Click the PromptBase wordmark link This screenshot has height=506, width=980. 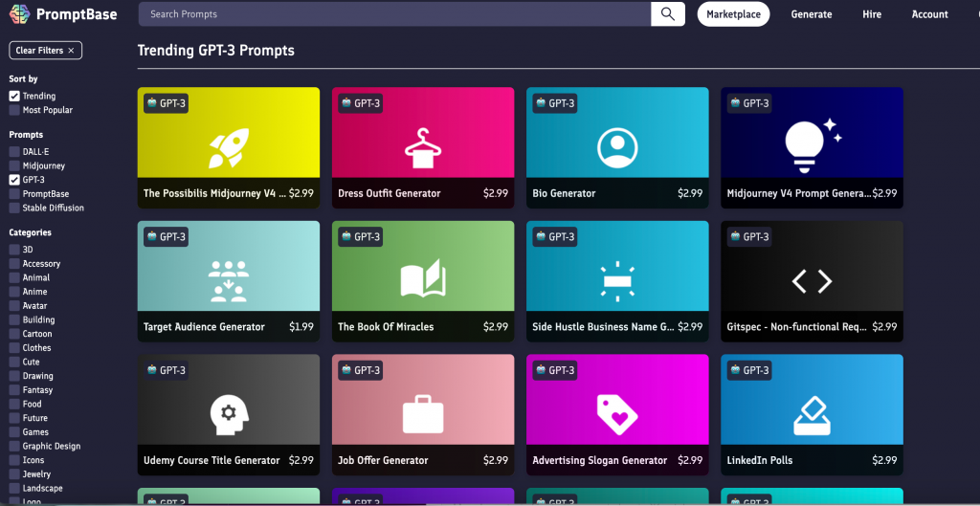(x=77, y=14)
